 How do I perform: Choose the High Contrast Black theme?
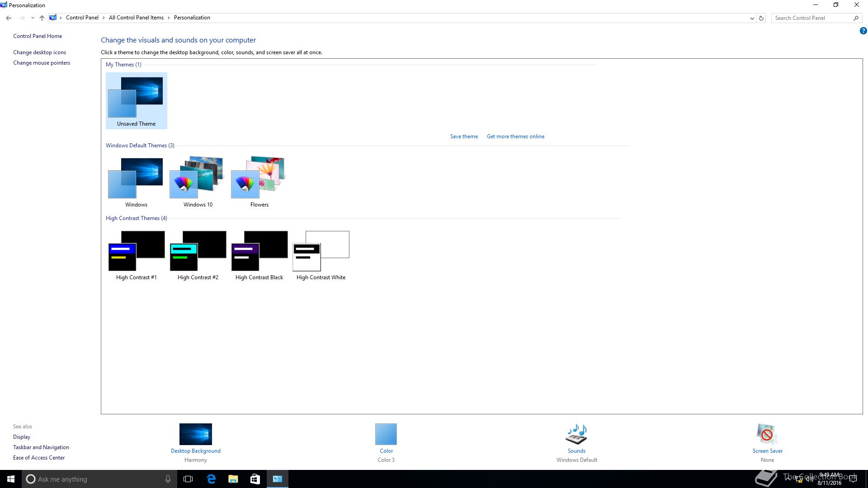click(259, 255)
